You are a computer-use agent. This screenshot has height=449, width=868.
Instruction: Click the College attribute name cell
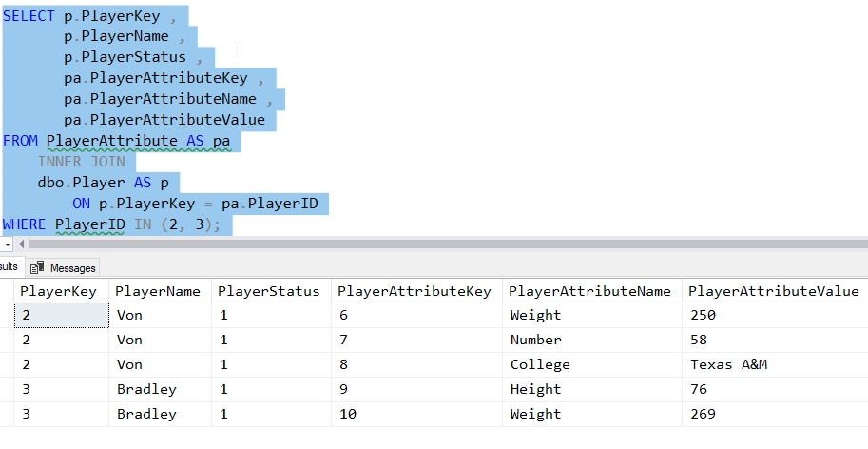coord(592,365)
